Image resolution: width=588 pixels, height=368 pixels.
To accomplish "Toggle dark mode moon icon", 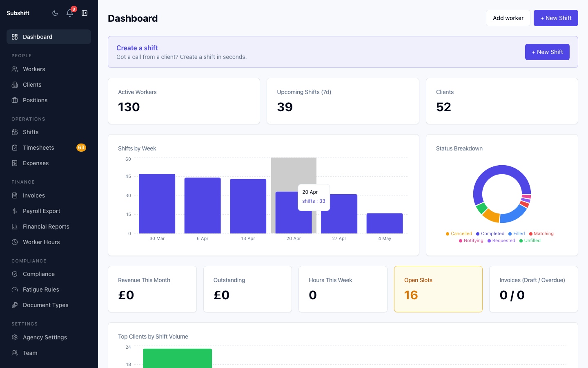I will [55, 13].
